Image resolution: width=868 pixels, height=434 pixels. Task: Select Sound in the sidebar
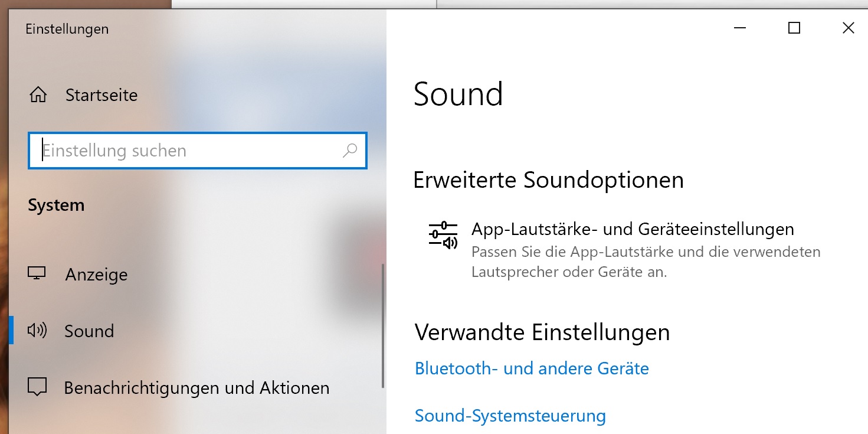[89, 331]
